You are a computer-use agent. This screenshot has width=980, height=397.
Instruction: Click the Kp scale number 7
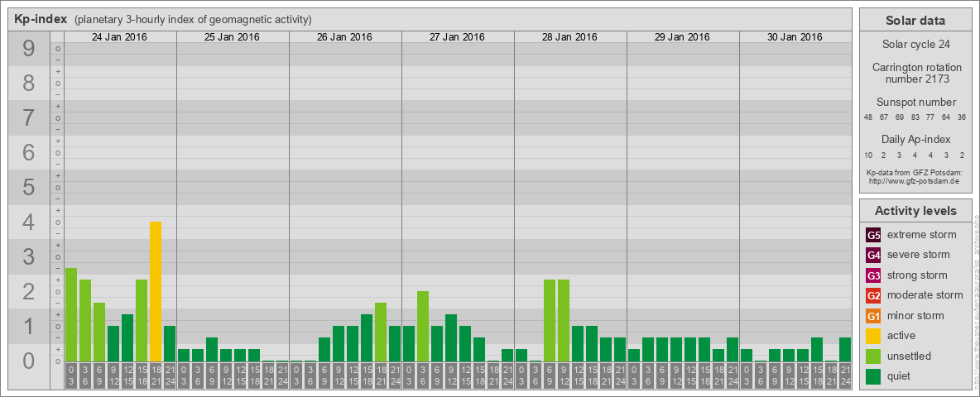[28, 118]
